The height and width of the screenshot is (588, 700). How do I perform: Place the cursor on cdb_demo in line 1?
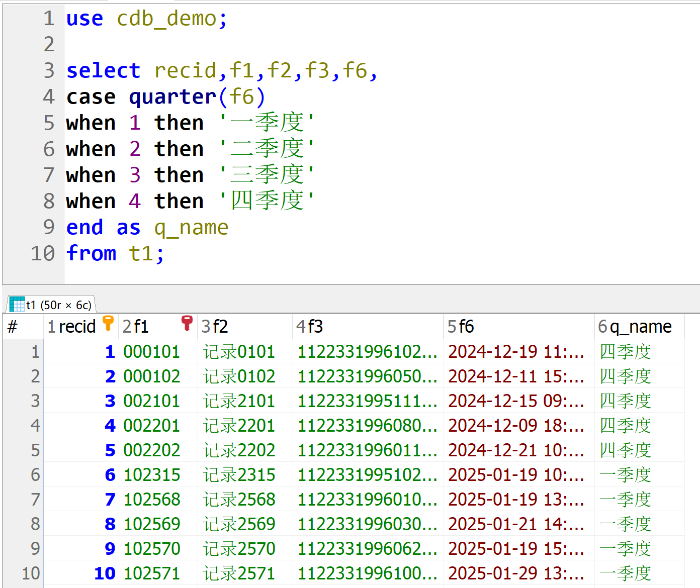166,19
